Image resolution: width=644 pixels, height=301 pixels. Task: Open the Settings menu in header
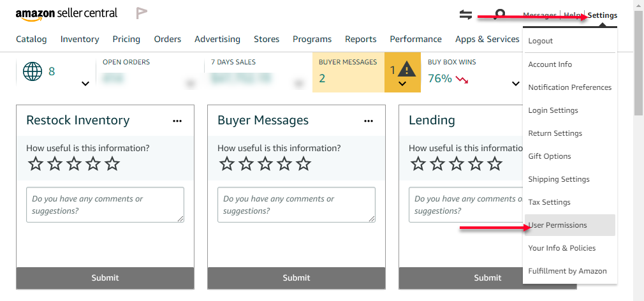click(x=602, y=15)
